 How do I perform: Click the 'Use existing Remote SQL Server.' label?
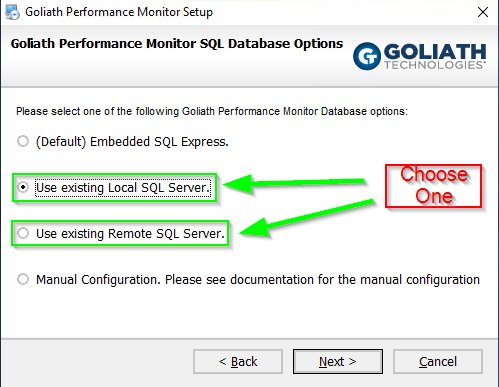tap(131, 234)
